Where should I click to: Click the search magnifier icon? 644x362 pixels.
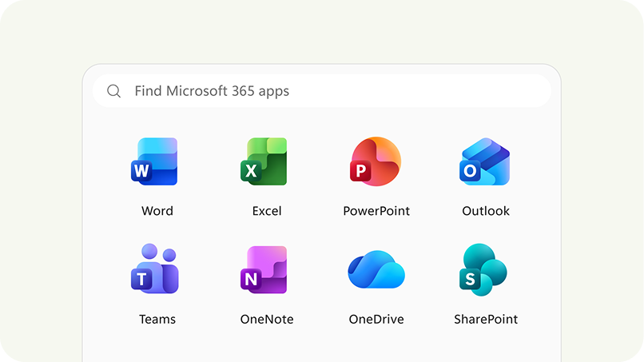click(113, 91)
